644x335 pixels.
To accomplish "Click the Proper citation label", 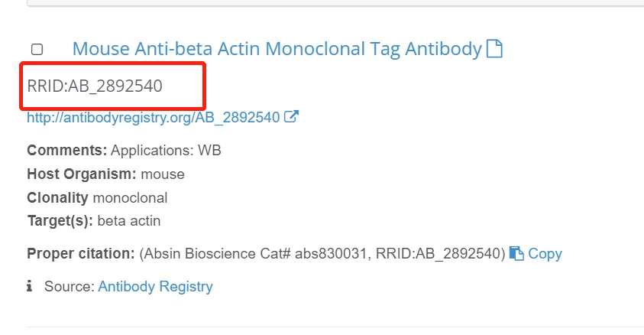I will 81,253.
